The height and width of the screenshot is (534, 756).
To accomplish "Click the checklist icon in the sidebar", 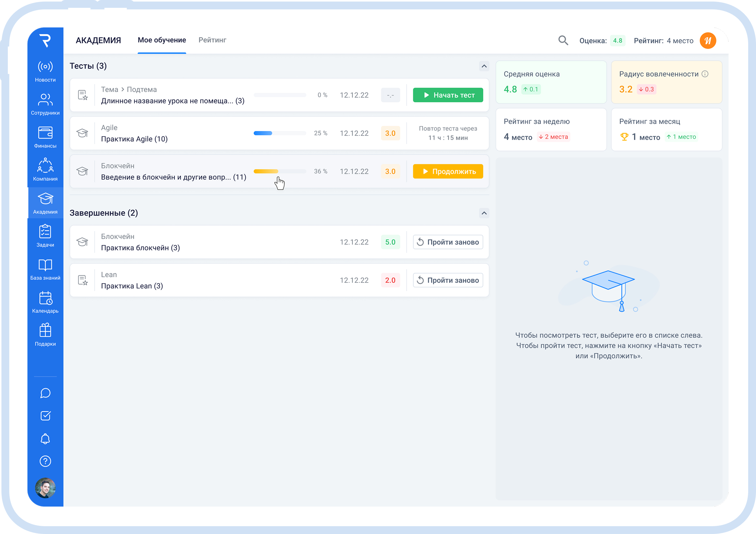I will (x=45, y=416).
